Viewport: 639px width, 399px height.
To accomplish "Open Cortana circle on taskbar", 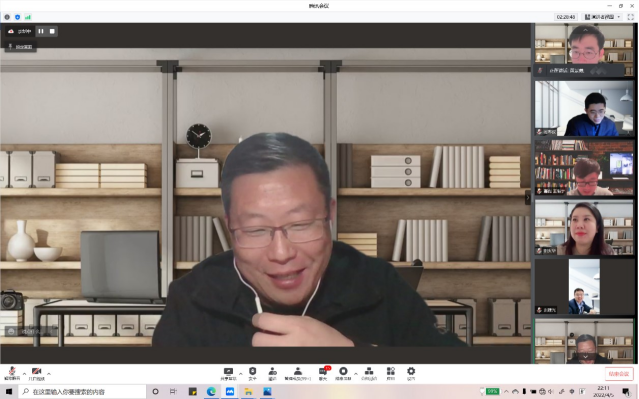I will click(155, 391).
